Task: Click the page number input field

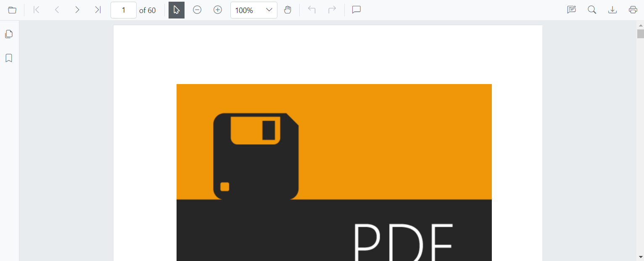Action: click(x=124, y=10)
